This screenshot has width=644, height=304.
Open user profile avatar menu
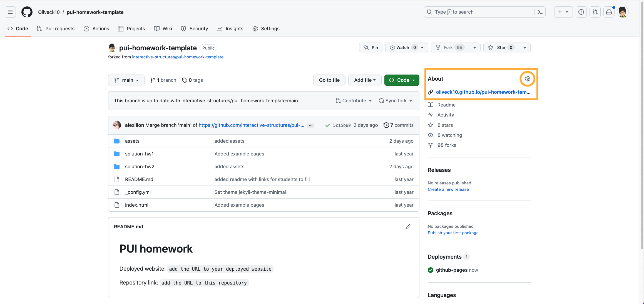click(x=623, y=12)
